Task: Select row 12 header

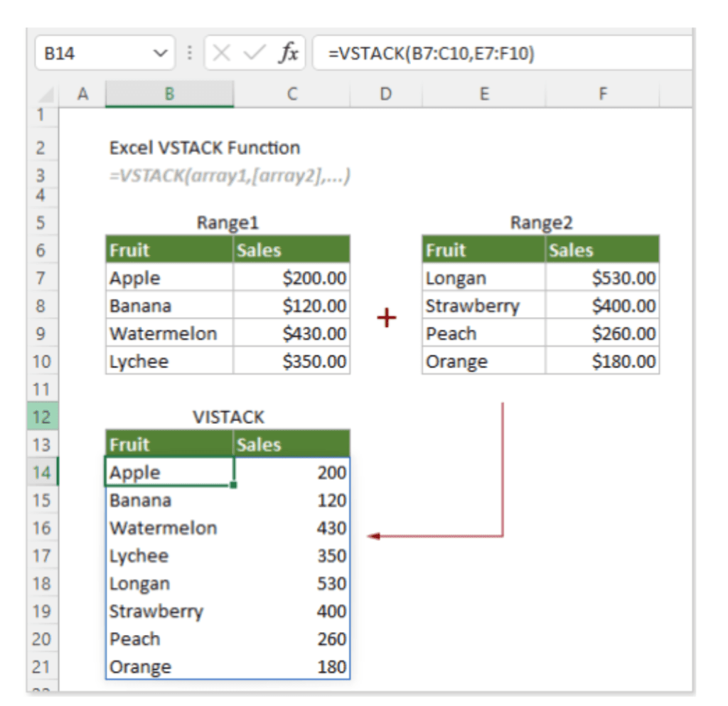Action: coord(42,417)
